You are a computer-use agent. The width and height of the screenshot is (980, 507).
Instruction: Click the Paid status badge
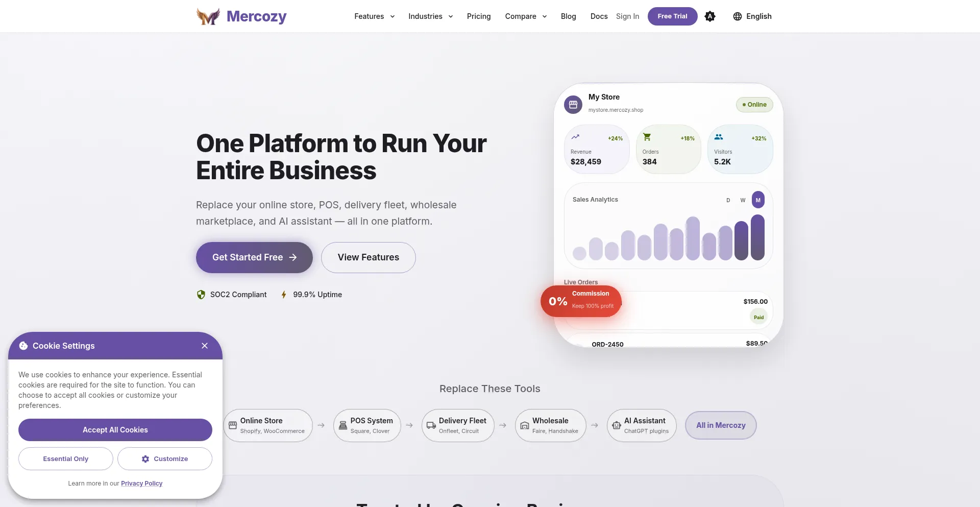click(x=759, y=317)
